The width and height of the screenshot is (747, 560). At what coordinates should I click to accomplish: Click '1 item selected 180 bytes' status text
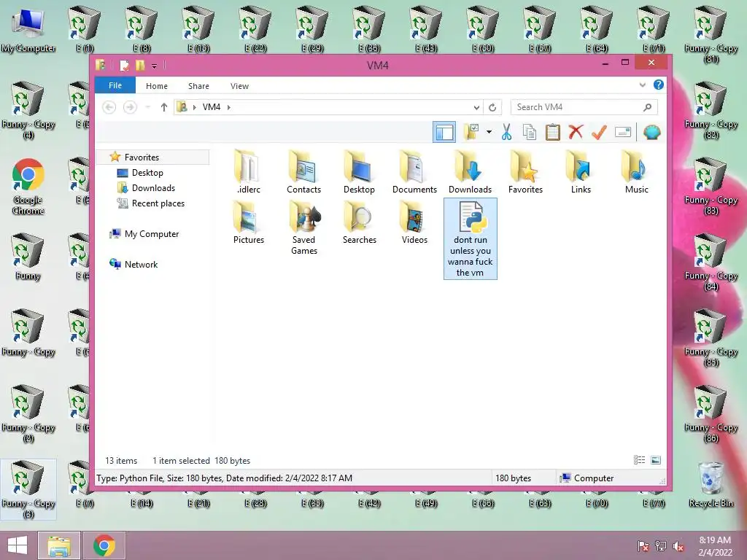click(x=201, y=461)
